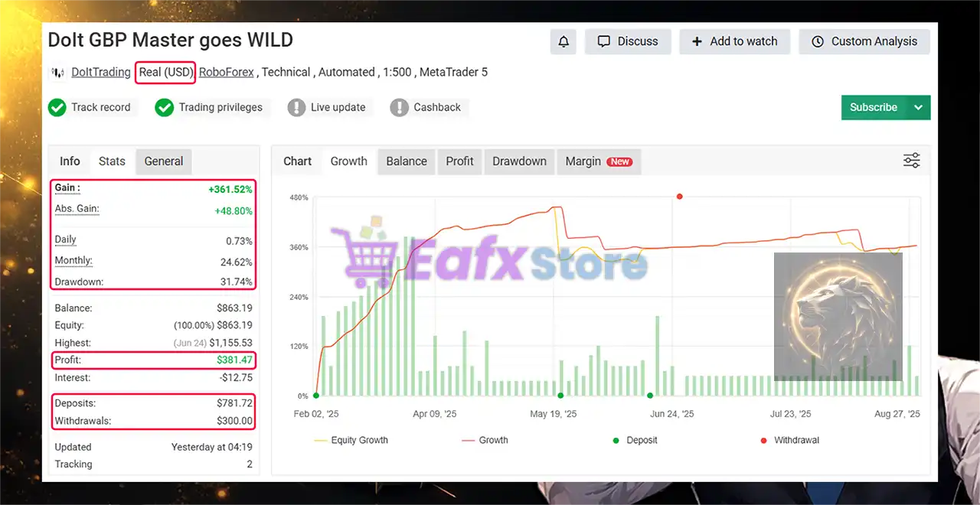Click the page title DoIt GBP Master goes WILD
The height and width of the screenshot is (505, 980).
tap(170, 40)
